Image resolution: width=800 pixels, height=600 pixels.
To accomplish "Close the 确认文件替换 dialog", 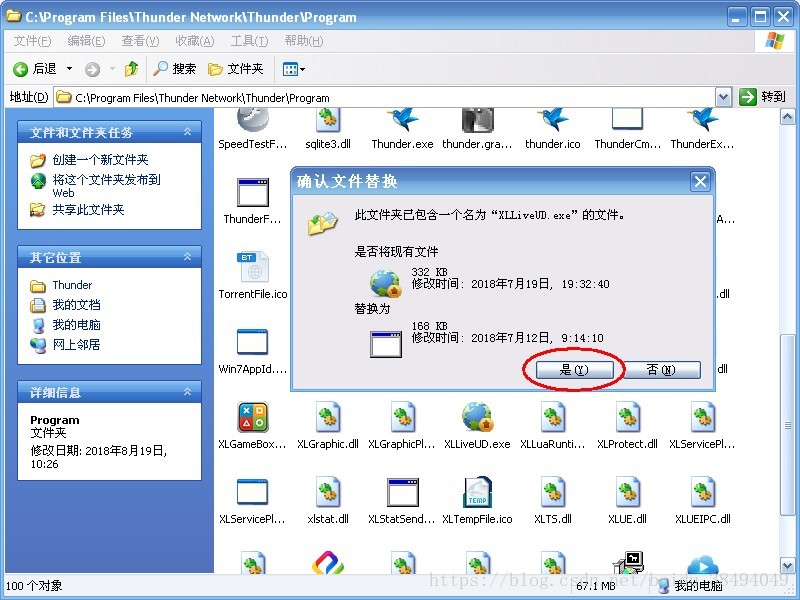I will (x=700, y=181).
